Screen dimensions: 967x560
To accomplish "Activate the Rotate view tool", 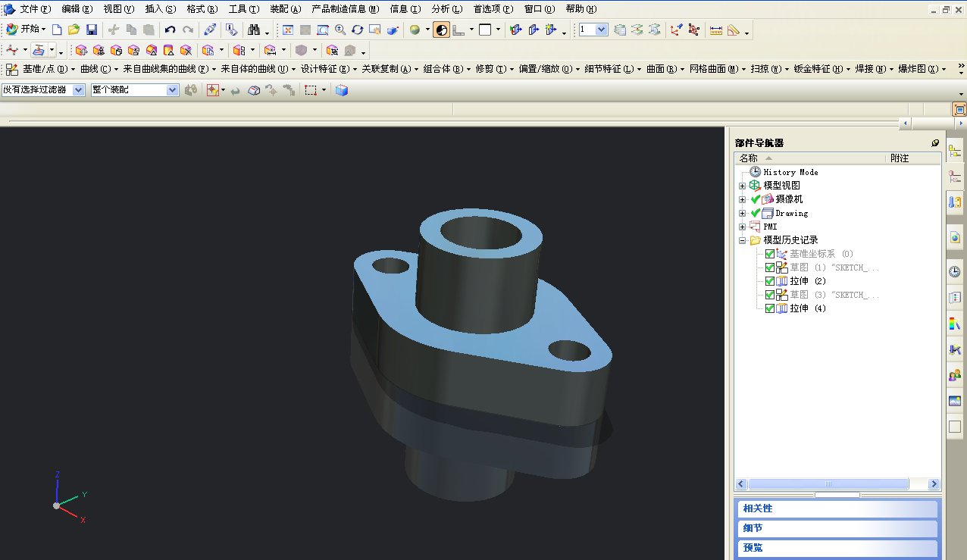I will point(358,30).
